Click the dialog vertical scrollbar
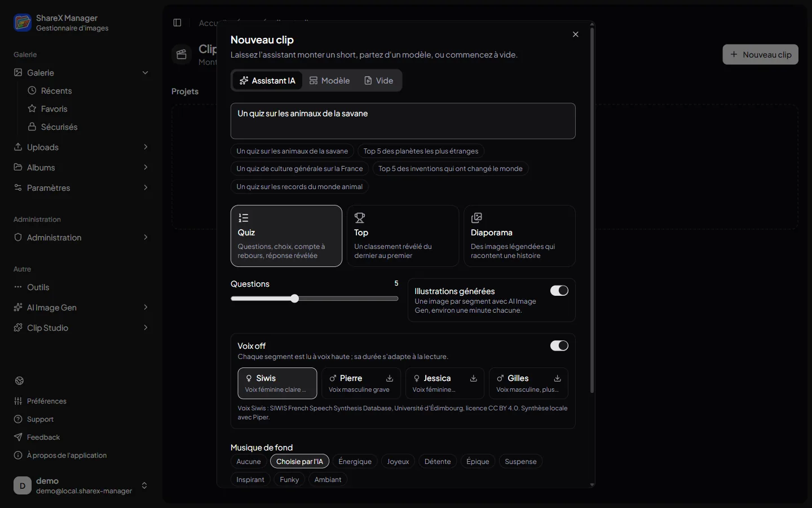Viewport: 812px width, 508px height. point(592,210)
